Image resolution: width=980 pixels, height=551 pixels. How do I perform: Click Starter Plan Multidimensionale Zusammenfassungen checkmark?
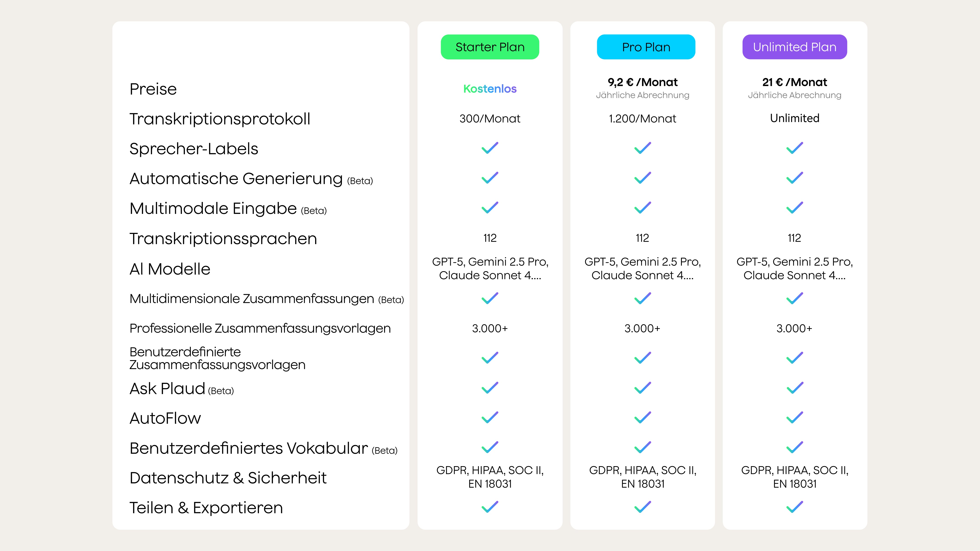[x=490, y=298]
